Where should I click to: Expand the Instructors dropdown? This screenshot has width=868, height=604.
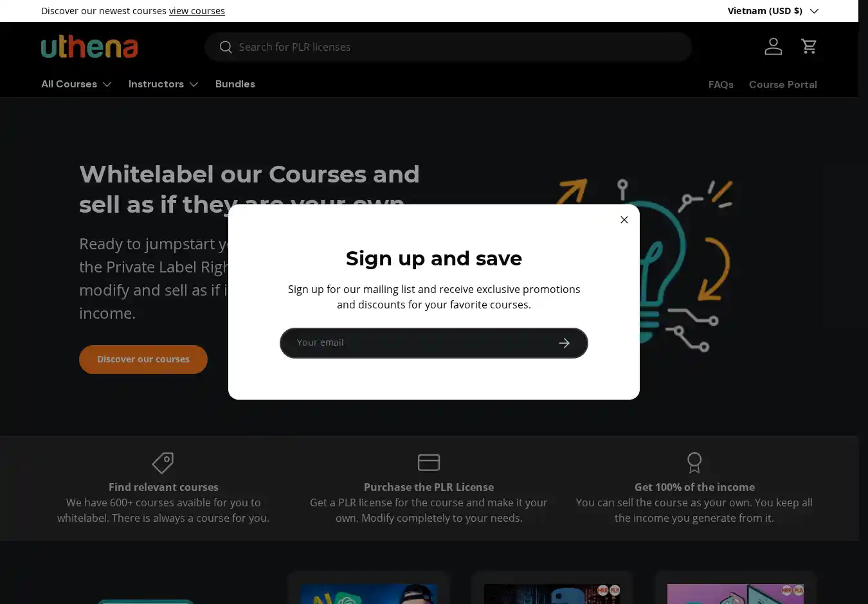163,84
